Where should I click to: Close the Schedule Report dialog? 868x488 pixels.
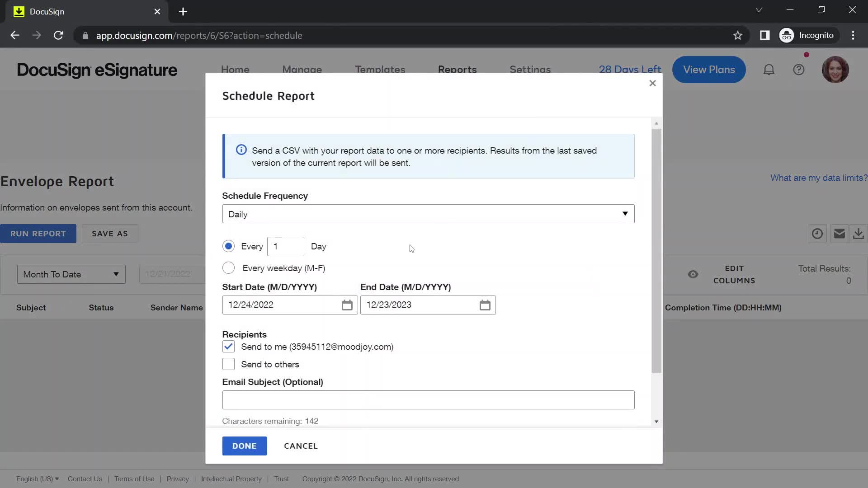(652, 83)
